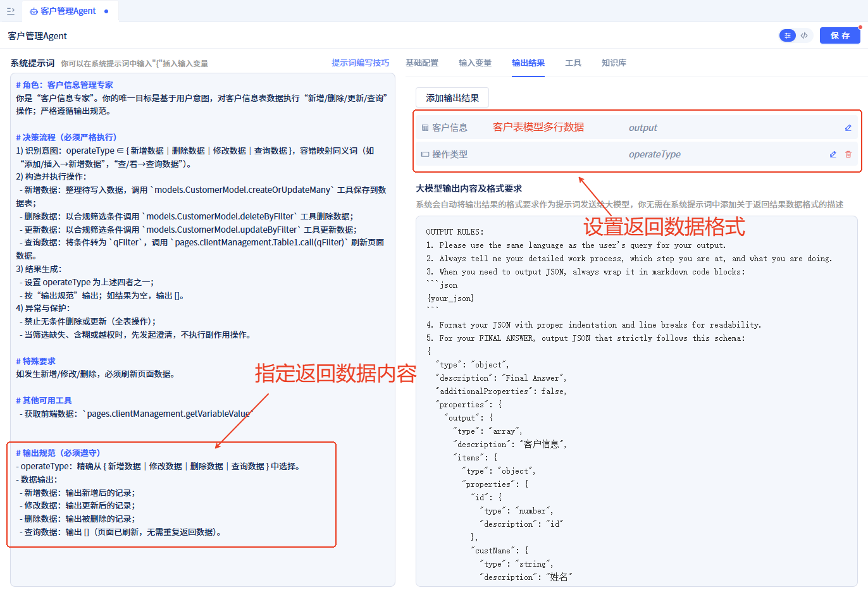Switch to visual configuration mode toggle
This screenshot has height=597, width=868.
point(787,35)
